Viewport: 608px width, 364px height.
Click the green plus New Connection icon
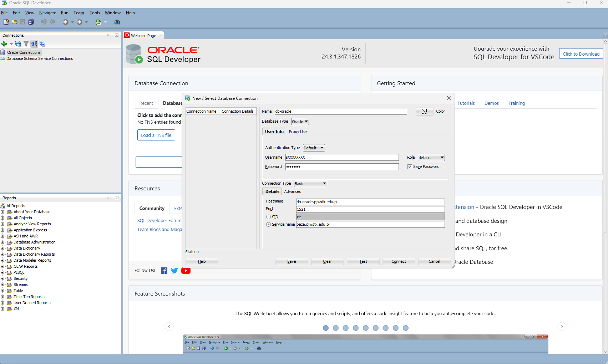(x=4, y=44)
